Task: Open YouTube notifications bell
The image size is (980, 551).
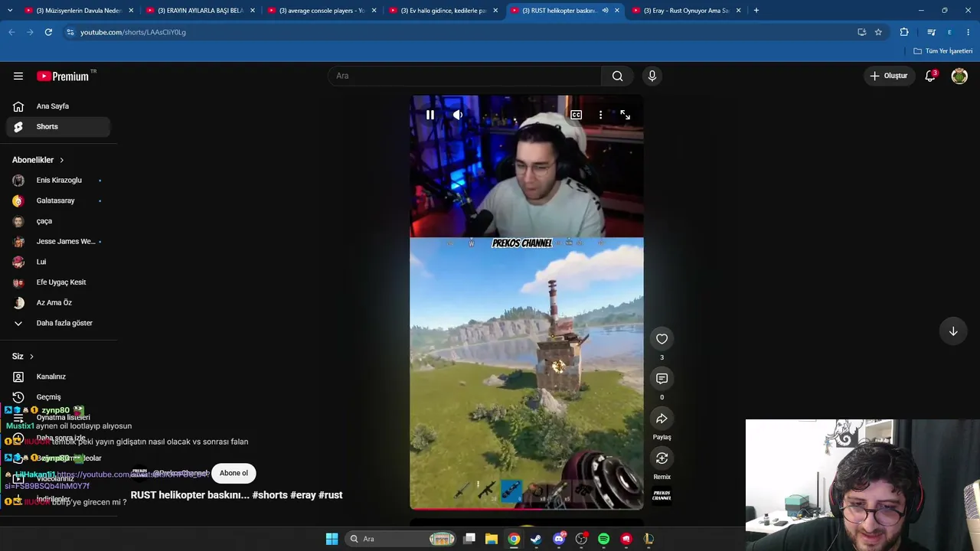Action: point(930,76)
